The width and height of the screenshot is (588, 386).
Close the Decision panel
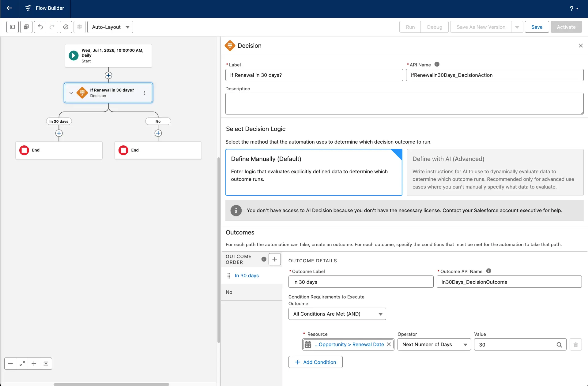pyautogui.click(x=581, y=46)
